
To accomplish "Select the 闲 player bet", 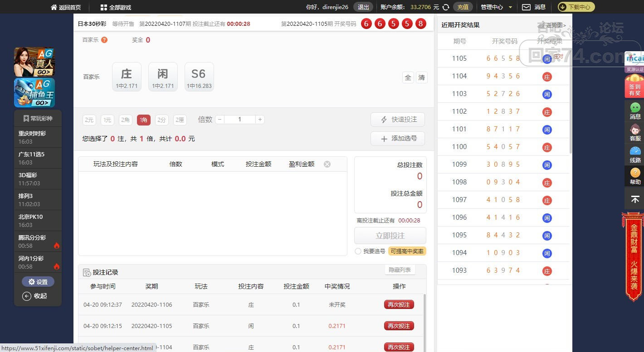I will [163, 77].
